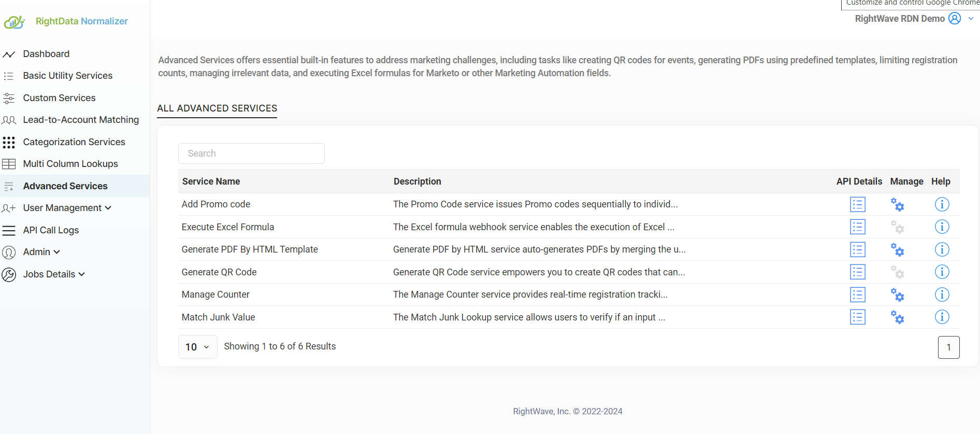Viewport: 980px width, 434px height.
Task: Open Lead-to-Account Matching in sidebar
Action: click(x=81, y=120)
